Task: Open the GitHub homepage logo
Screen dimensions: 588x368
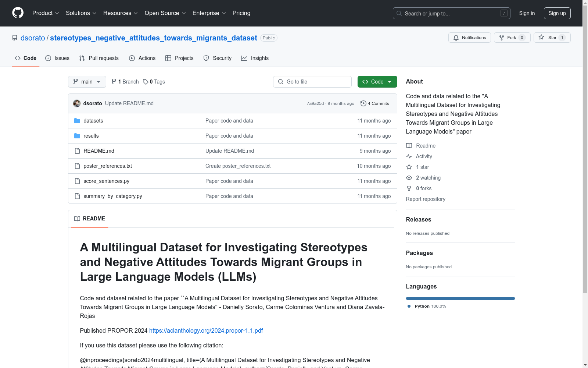Action: (18, 13)
